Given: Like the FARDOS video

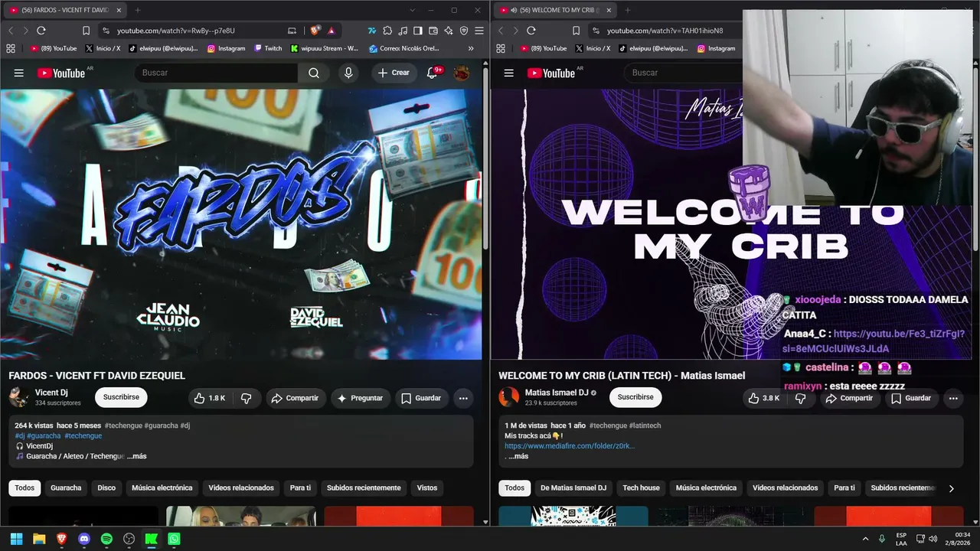Looking at the screenshot, I should click(209, 398).
